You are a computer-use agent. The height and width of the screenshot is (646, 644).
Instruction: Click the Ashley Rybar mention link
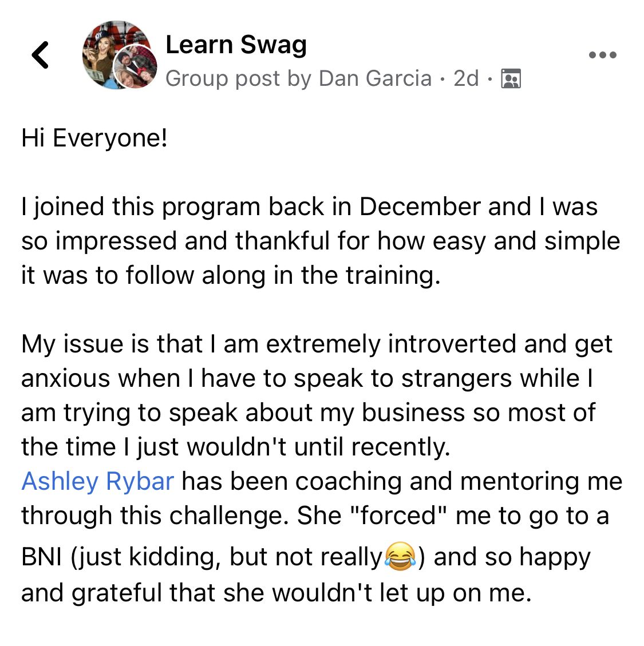97,481
